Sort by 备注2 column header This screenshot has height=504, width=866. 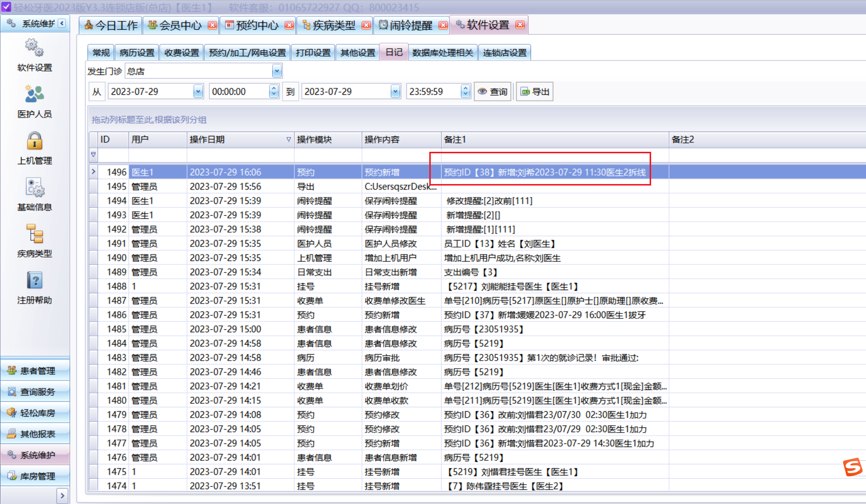767,140
